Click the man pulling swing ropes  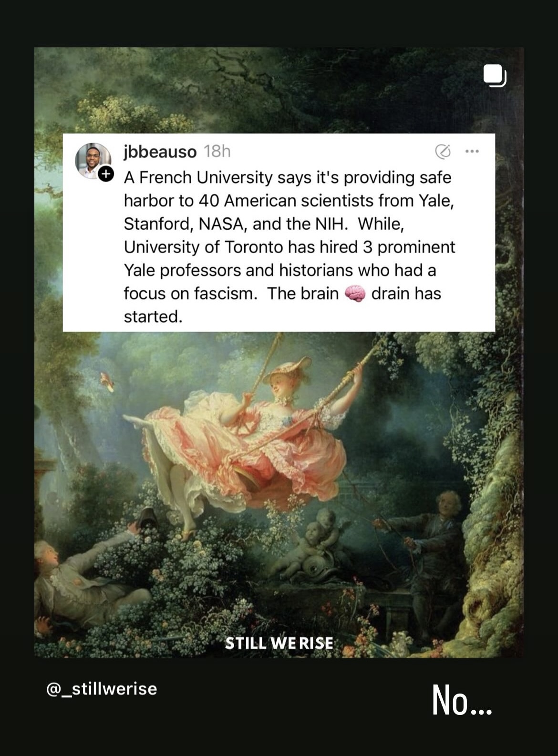pyautogui.click(x=429, y=548)
